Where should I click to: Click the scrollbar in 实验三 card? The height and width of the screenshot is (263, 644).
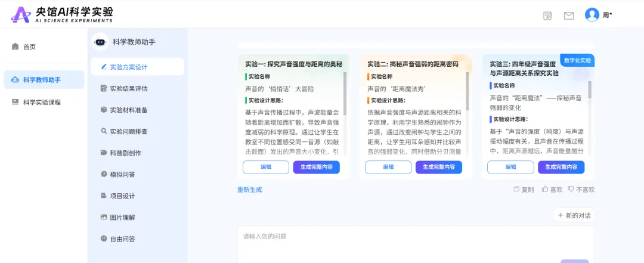click(590, 90)
